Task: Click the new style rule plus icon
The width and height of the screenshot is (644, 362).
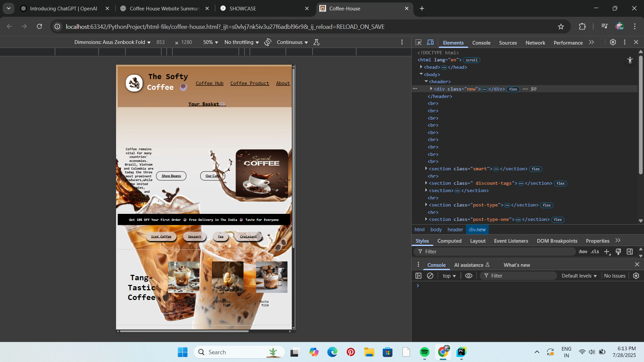Action: (x=607, y=252)
